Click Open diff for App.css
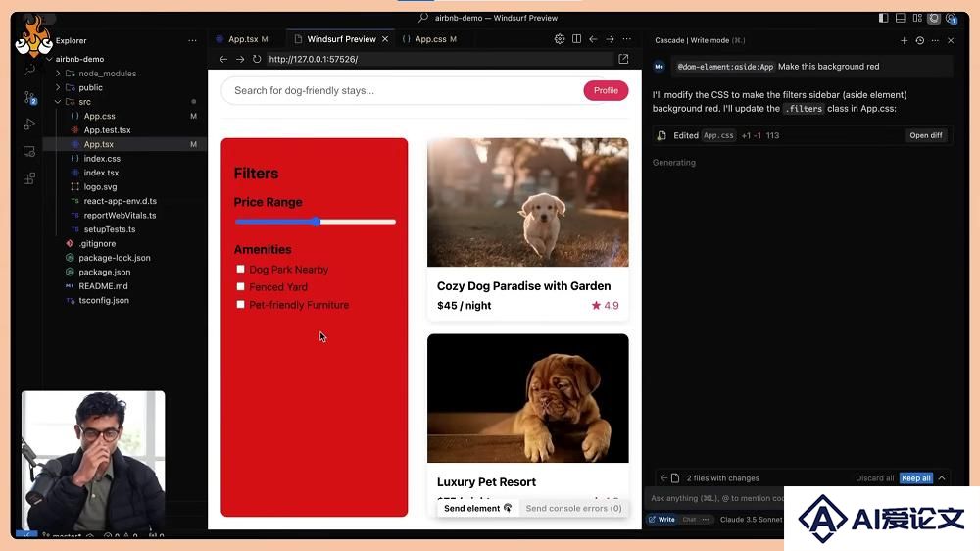Image resolution: width=980 pixels, height=551 pixels. [926, 135]
